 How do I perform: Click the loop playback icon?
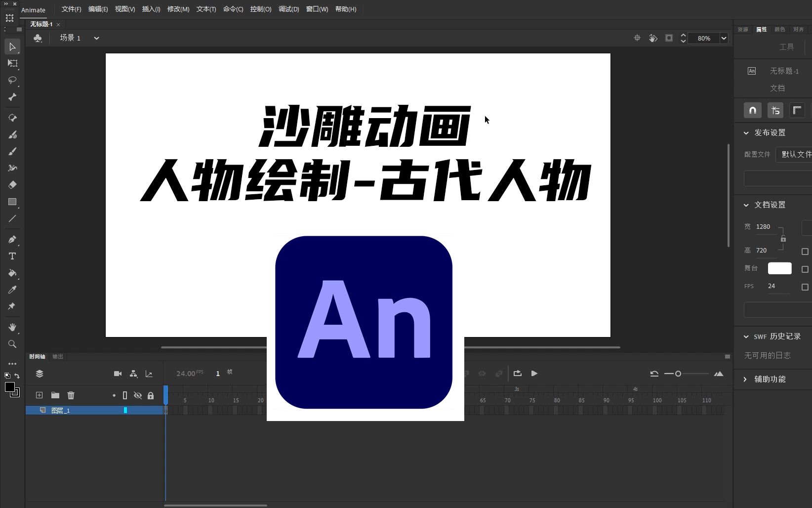click(x=518, y=374)
